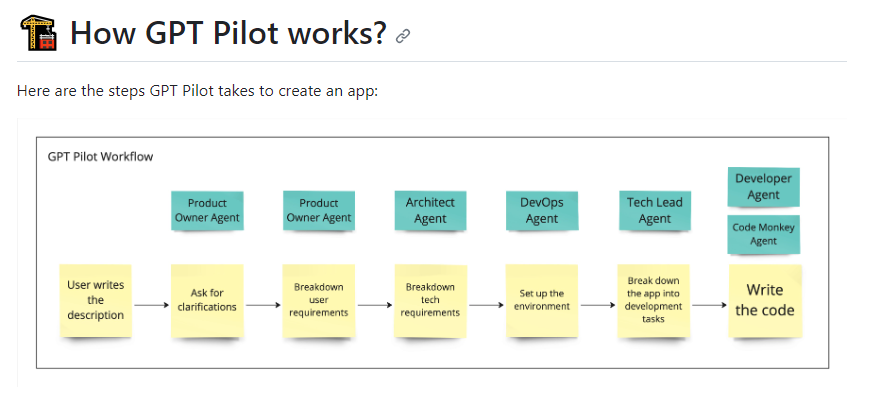Select the "Developer Agent" teal note
869x401 pixels.
[x=763, y=187]
